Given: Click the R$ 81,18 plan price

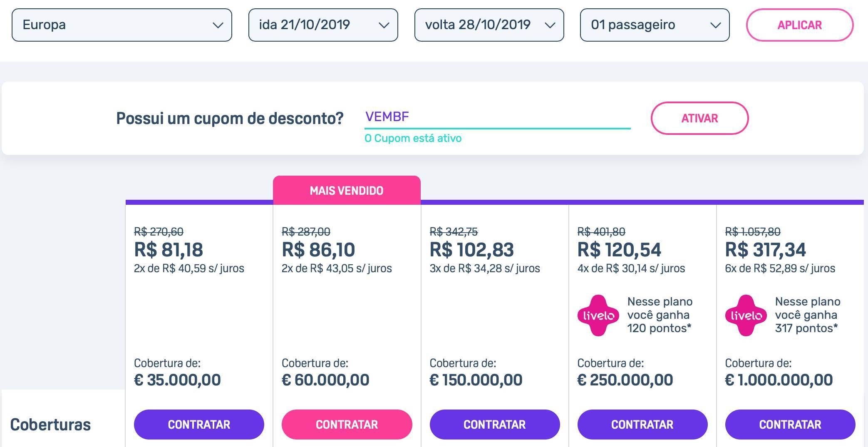Looking at the screenshot, I should (169, 250).
